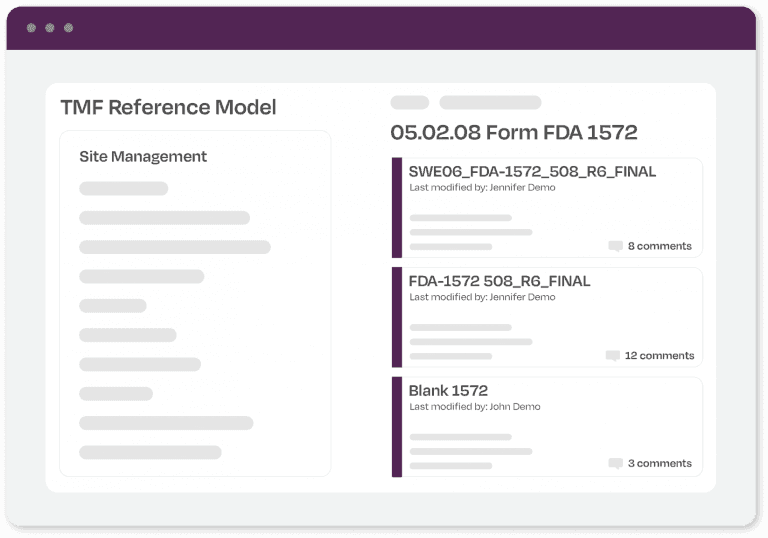Open the SWE06_FDA-1572_508_R6_FINAL document title

pyautogui.click(x=532, y=172)
